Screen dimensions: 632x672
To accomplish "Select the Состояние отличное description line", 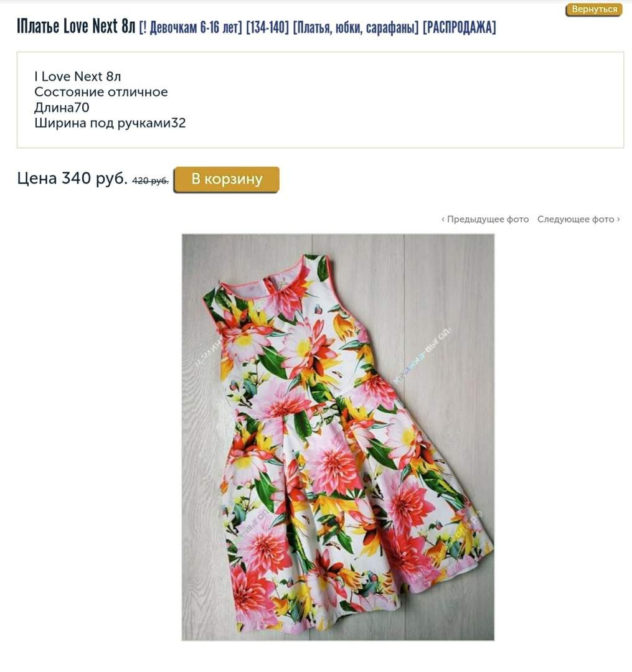I will click(x=101, y=92).
